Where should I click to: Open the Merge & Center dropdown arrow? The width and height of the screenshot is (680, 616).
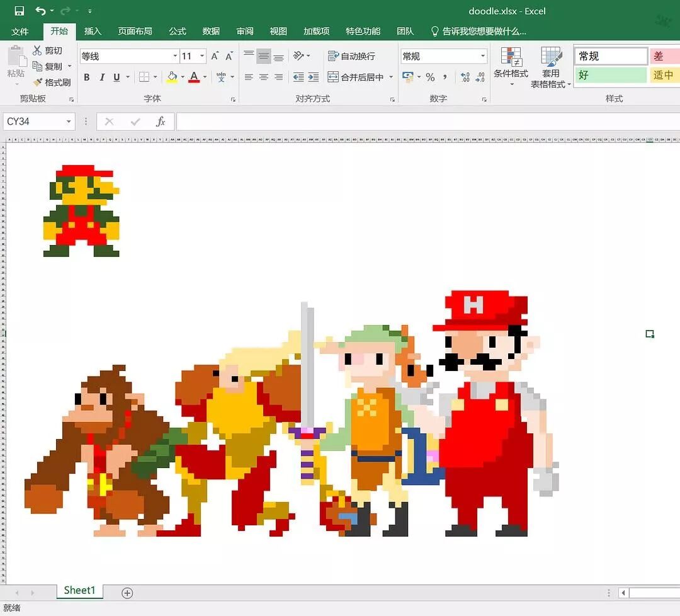pyautogui.click(x=391, y=77)
